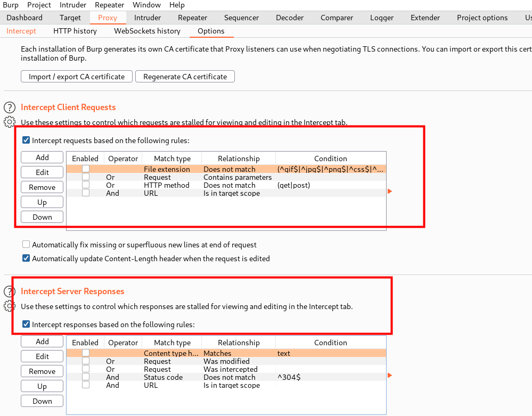Enable the Content type header response rule checkbox
Screen dimensions: 532x416
click(86, 353)
